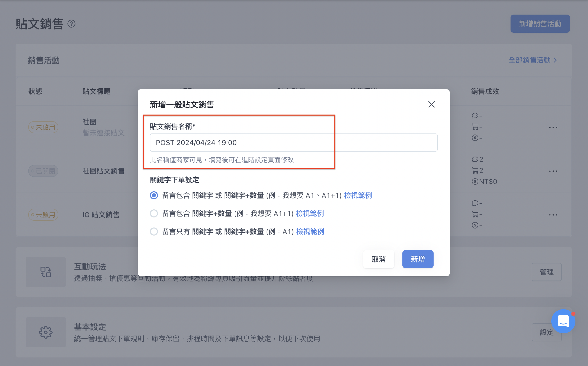Click the comment icon in IG 貼文銷售 row

point(475,203)
